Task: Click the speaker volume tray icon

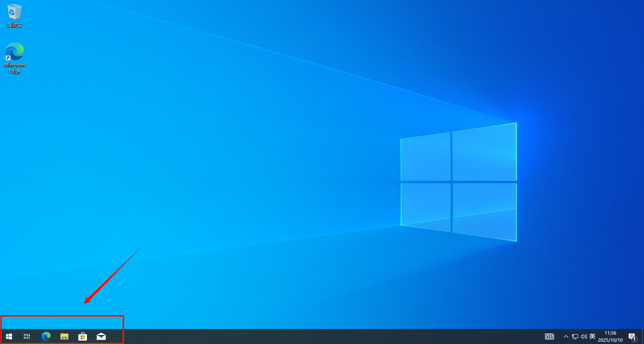Action: [x=584, y=337]
